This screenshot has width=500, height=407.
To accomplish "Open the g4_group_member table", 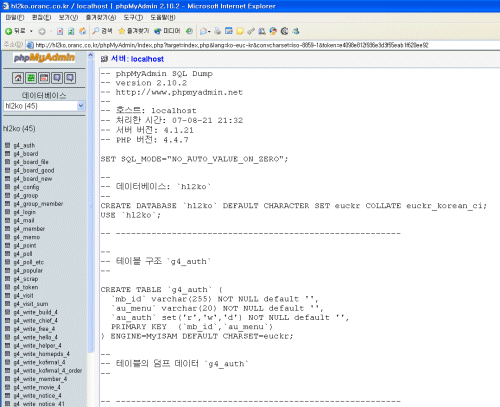I will coord(38,204).
